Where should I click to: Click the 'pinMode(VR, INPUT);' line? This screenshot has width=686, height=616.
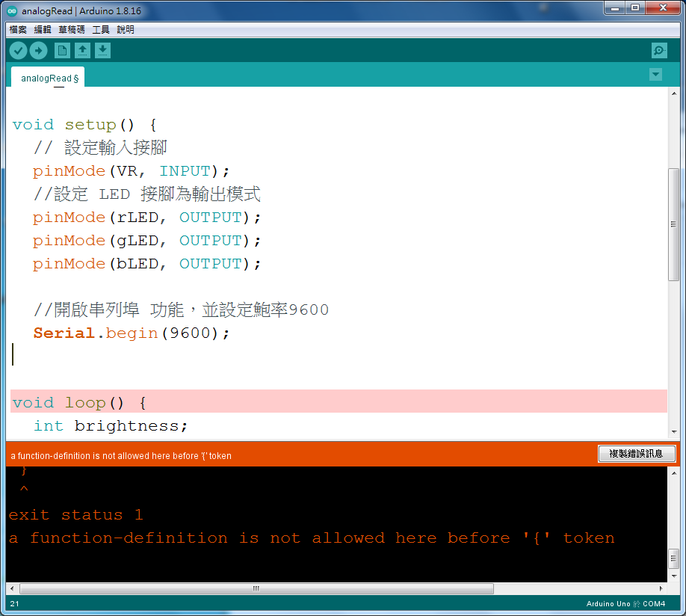(131, 170)
